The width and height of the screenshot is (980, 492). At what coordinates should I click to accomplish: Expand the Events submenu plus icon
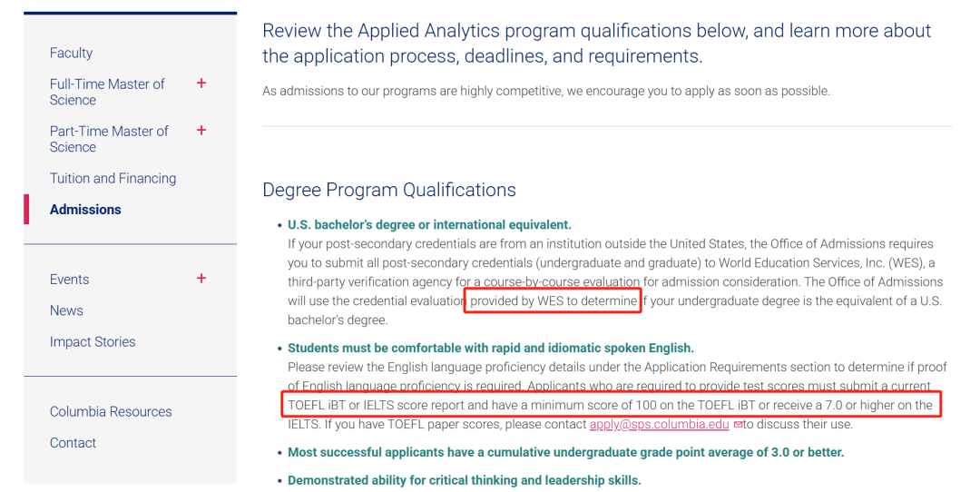(201, 278)
